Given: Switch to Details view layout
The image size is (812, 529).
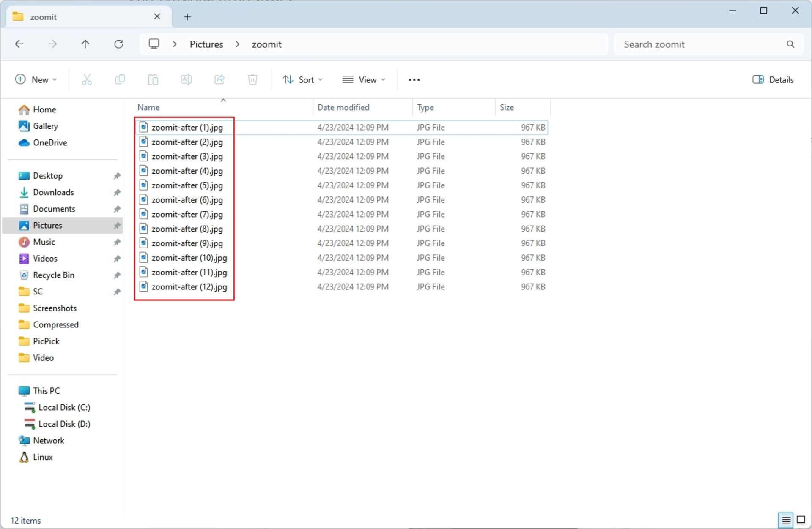Looking at the screenshot, I should pos(785,520).
